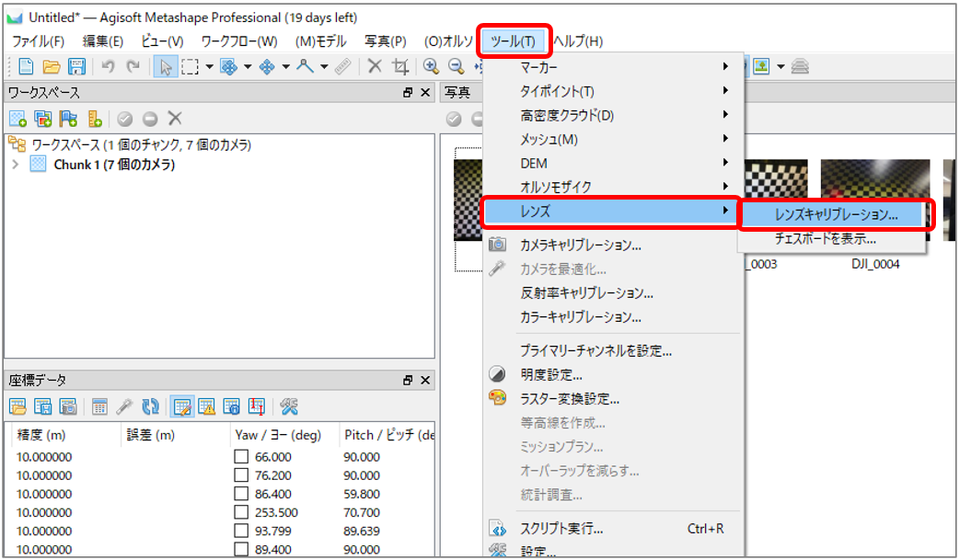Expand the 高密度クラウド(D) submenu
The height and width of the screenshot is (560, 959).
(x=614, y=115)
